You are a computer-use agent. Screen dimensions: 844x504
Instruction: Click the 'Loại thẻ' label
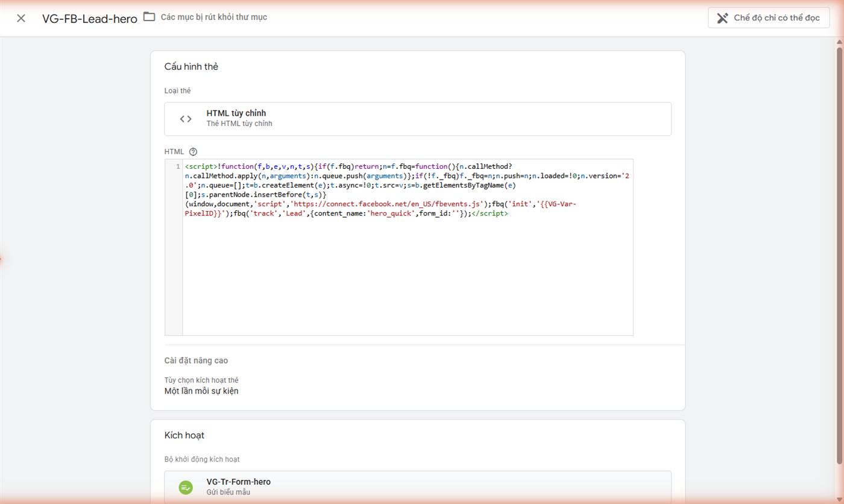click(177, 91)
